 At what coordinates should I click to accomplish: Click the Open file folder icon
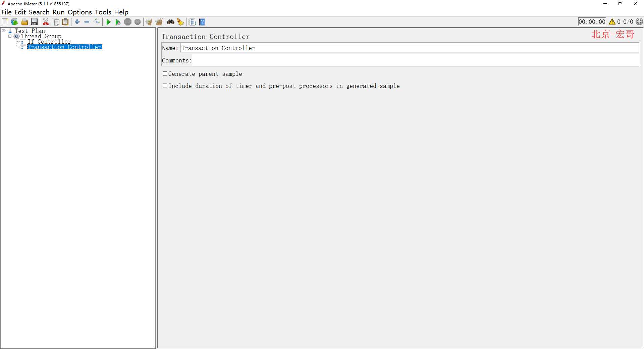pyautogui.click(x=24, y=22)
